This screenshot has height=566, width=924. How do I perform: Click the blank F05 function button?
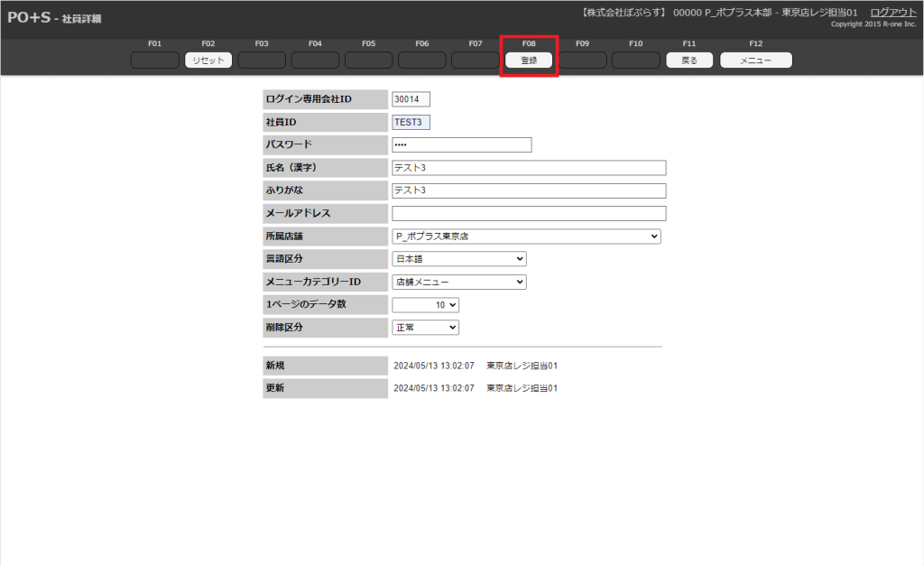click(368, 60)
